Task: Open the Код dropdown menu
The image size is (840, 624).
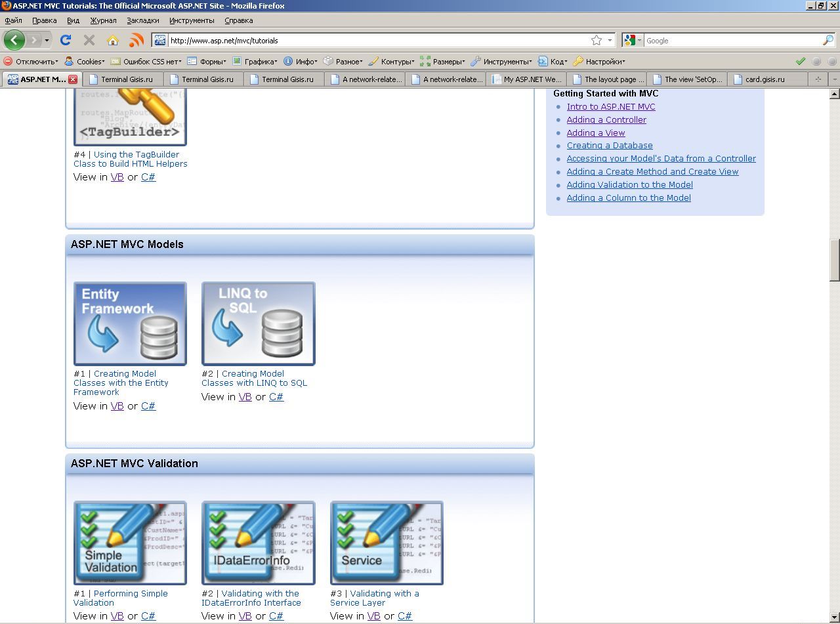Action: (x=553, y=61)
